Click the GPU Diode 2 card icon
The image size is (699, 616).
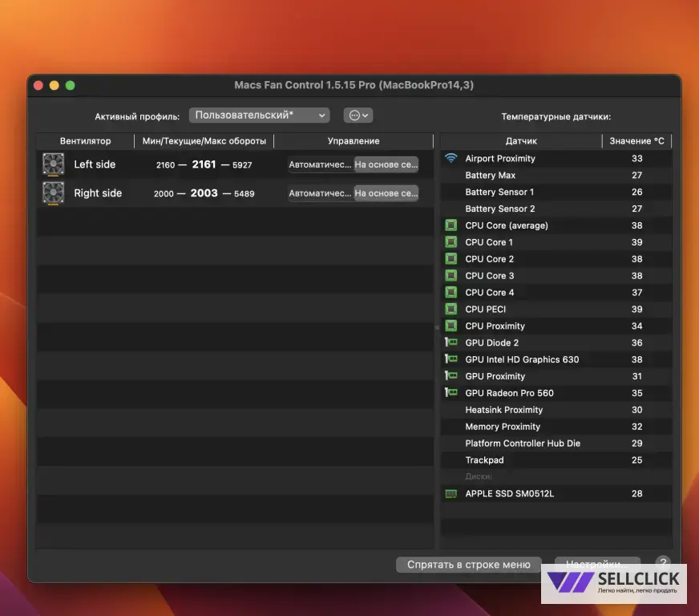[x=451, y=342]
